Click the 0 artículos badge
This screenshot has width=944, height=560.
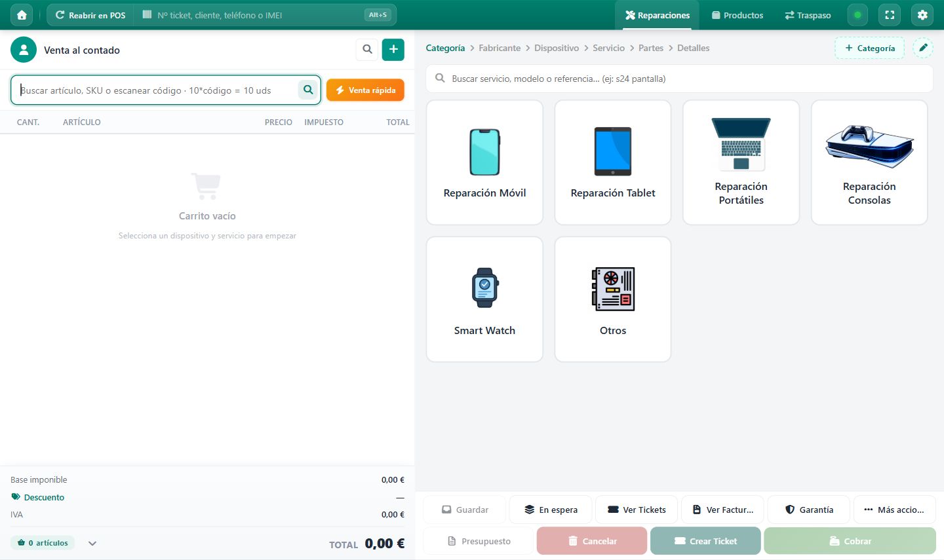tap(43, 543)
